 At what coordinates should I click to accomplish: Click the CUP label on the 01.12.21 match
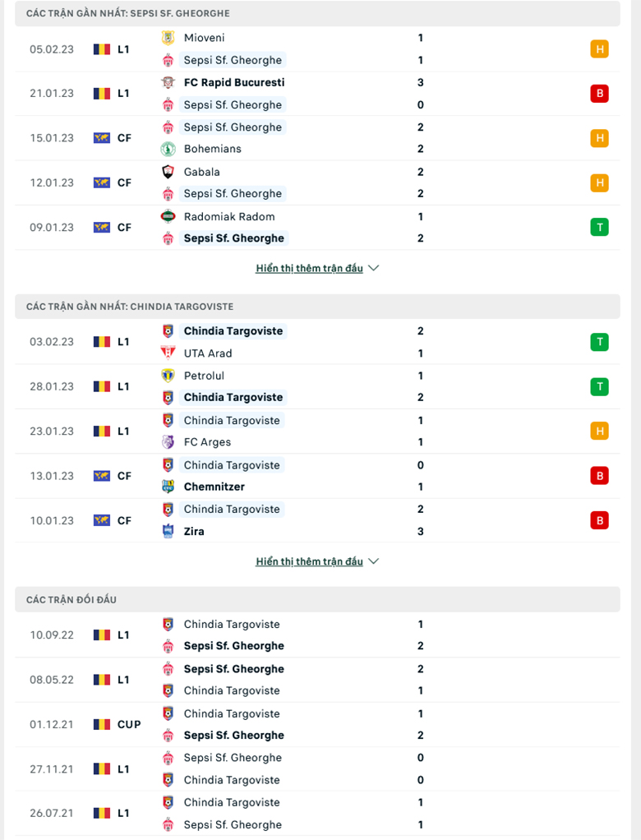(x=129, y=725)
